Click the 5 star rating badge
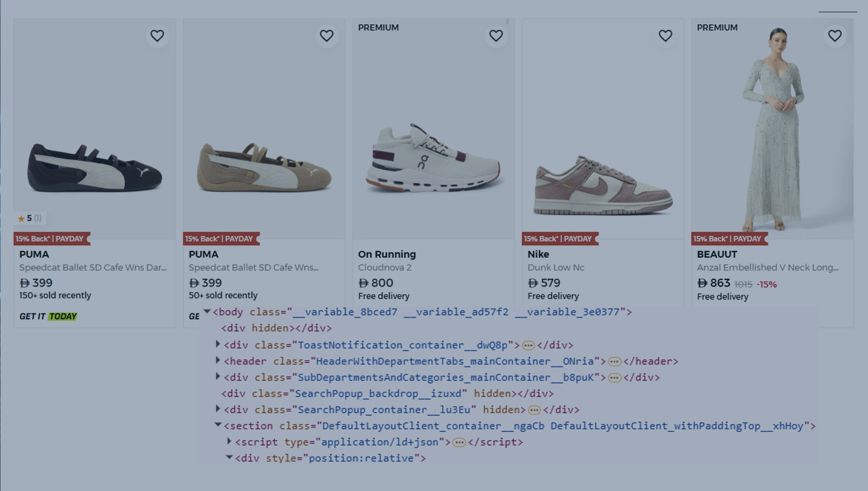Screen dimensions: 868x491 coord(30,218)
